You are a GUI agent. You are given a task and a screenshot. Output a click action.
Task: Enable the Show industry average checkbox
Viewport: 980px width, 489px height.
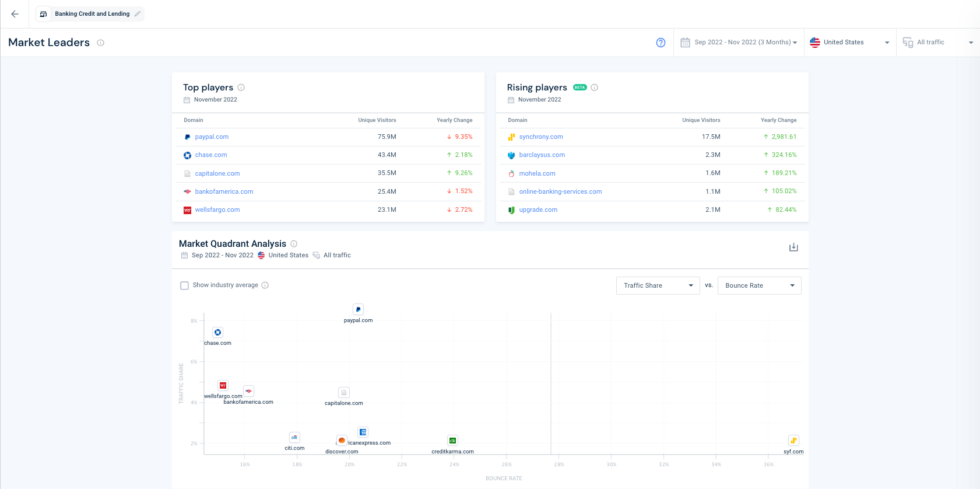point(185,286)
